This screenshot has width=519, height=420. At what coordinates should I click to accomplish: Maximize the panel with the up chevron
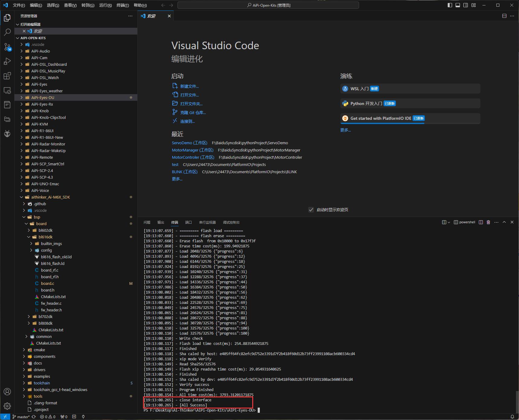(x=504, y=222)
